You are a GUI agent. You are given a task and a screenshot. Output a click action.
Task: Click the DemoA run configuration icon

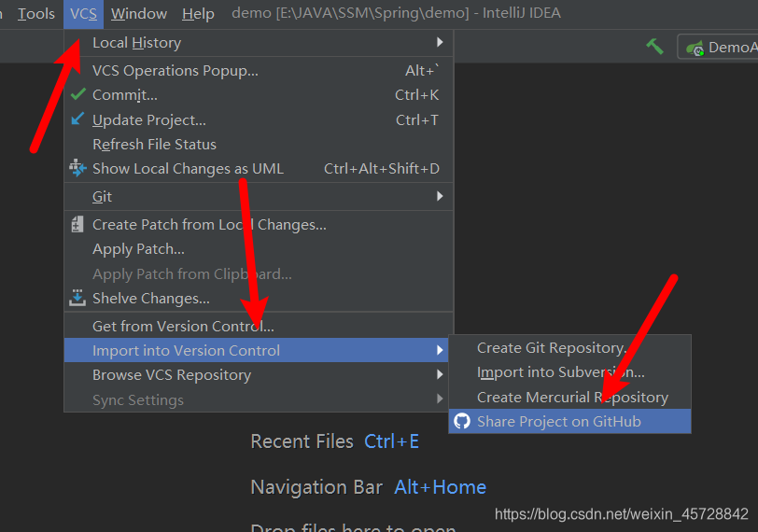point(695,49)
